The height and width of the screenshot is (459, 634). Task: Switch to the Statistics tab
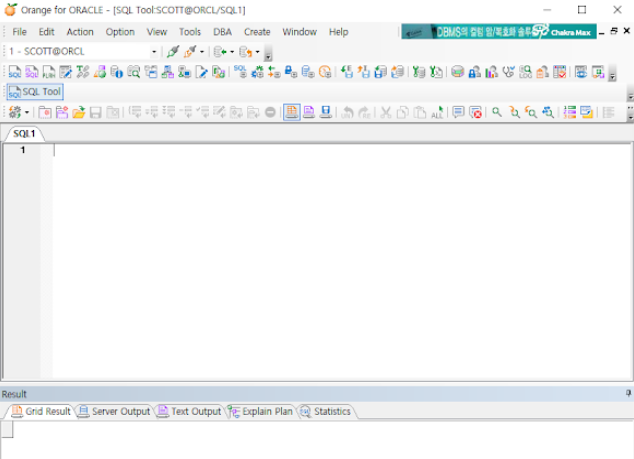pos(326,411)
